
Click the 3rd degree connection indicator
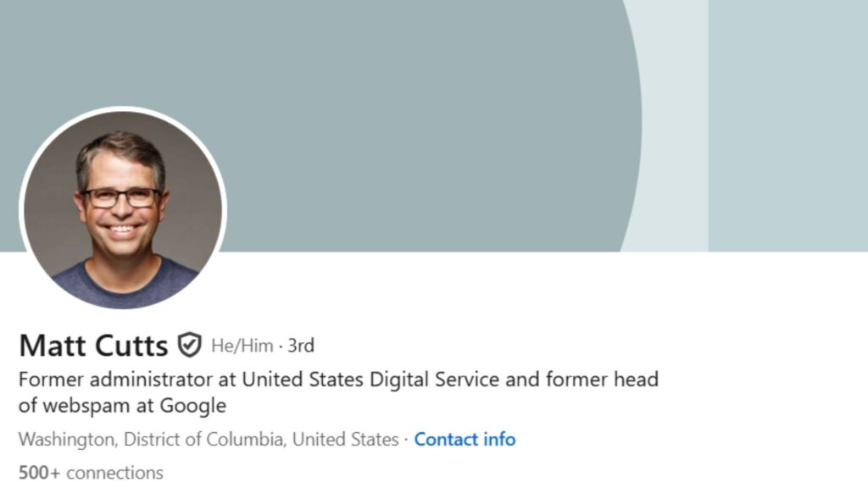(x=301, y=346)
